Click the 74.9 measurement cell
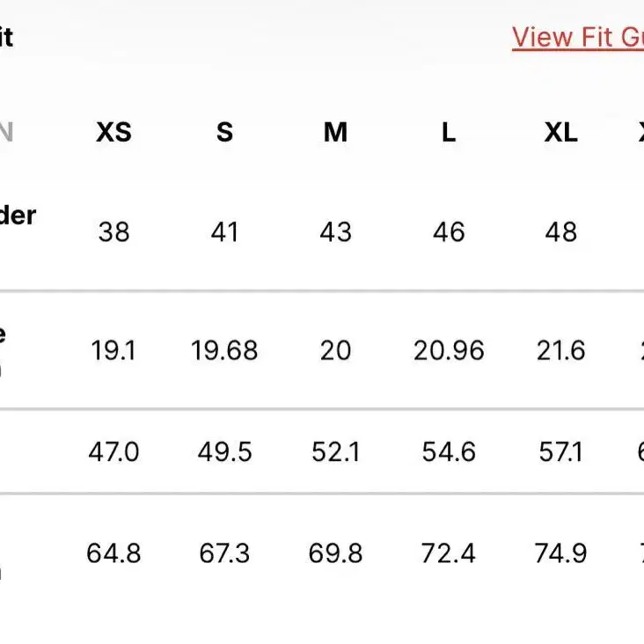The width and height of the screenshot is (644, 644). click(561, 553)
